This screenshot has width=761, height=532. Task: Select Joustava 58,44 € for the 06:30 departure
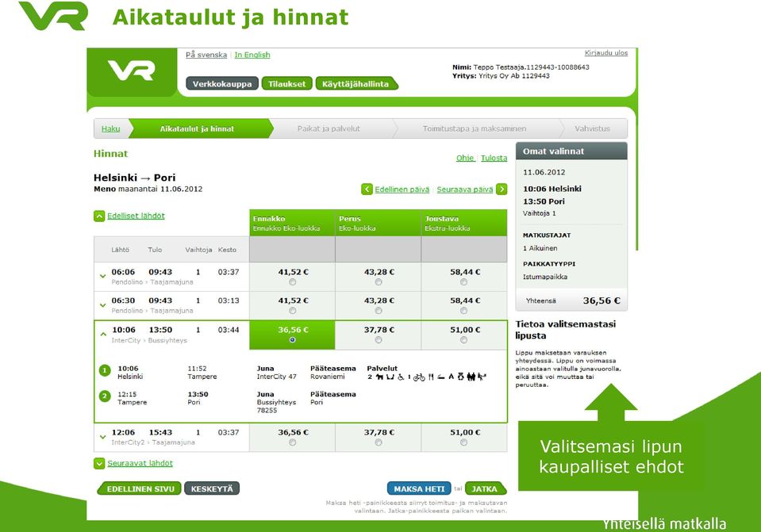[464, 310]
